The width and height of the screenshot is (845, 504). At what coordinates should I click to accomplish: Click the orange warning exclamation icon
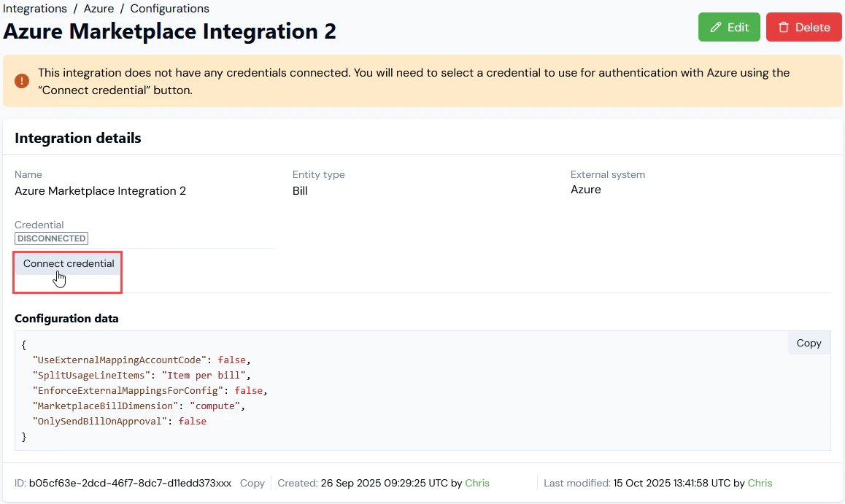point(22,81)
